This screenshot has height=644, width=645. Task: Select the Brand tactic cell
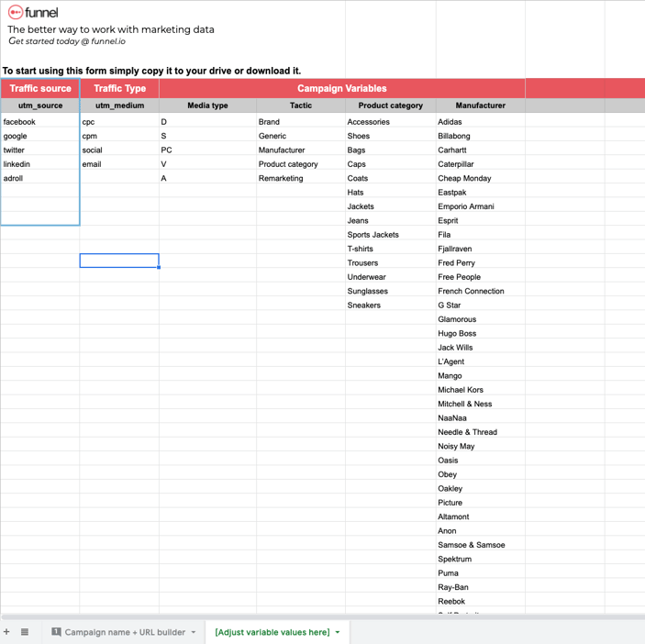[301, 122]
